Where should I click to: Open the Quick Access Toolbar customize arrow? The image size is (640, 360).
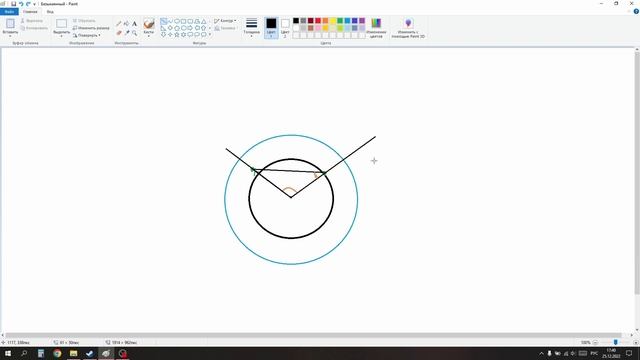pos(34,4)
